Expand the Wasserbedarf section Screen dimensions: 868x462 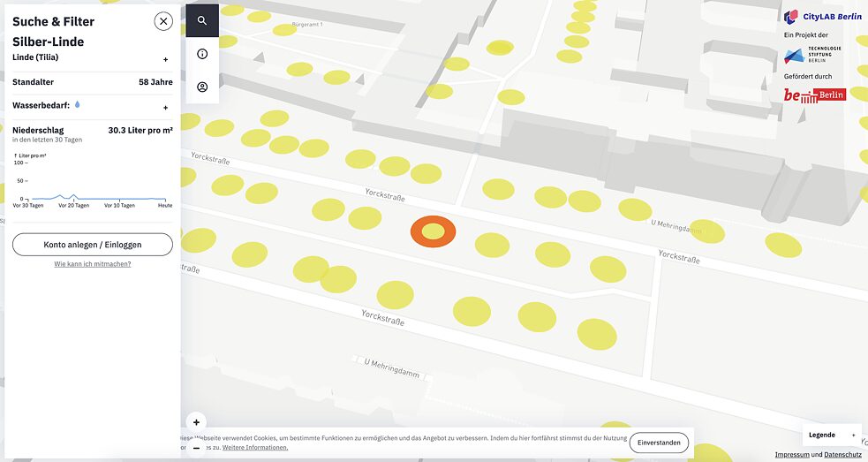[165, 108]
